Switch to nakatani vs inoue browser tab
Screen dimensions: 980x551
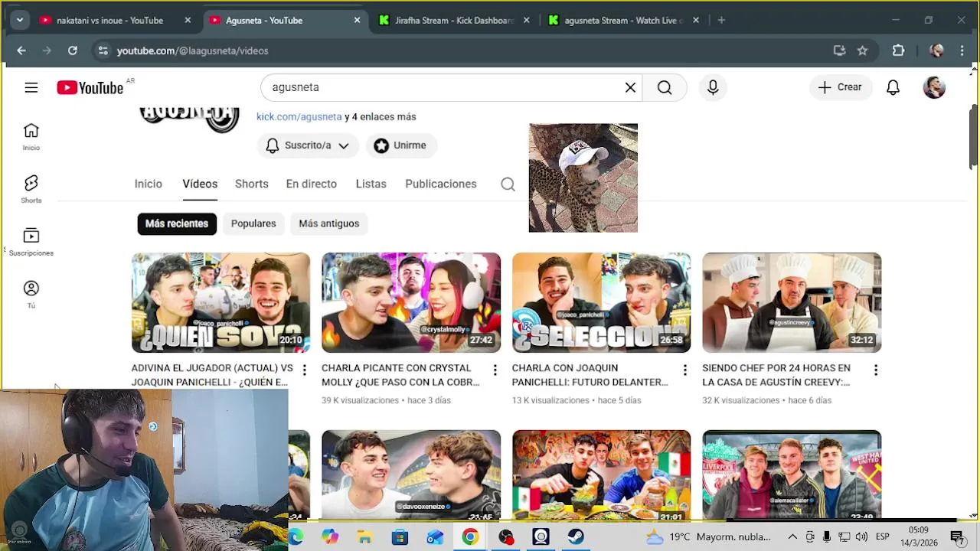(115, 20)
